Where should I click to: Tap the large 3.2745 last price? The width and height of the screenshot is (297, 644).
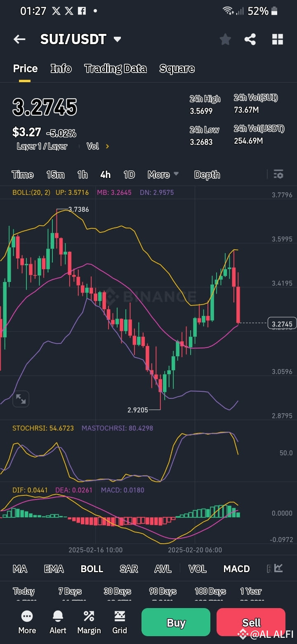[x=45, y=107]
